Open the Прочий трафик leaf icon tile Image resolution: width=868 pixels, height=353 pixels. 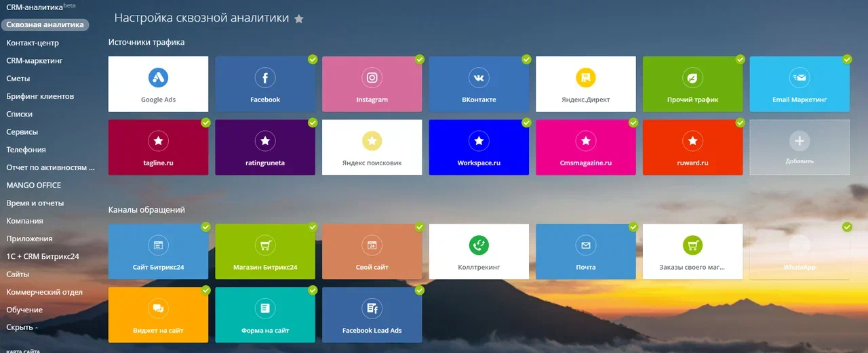tap(693, 84)
